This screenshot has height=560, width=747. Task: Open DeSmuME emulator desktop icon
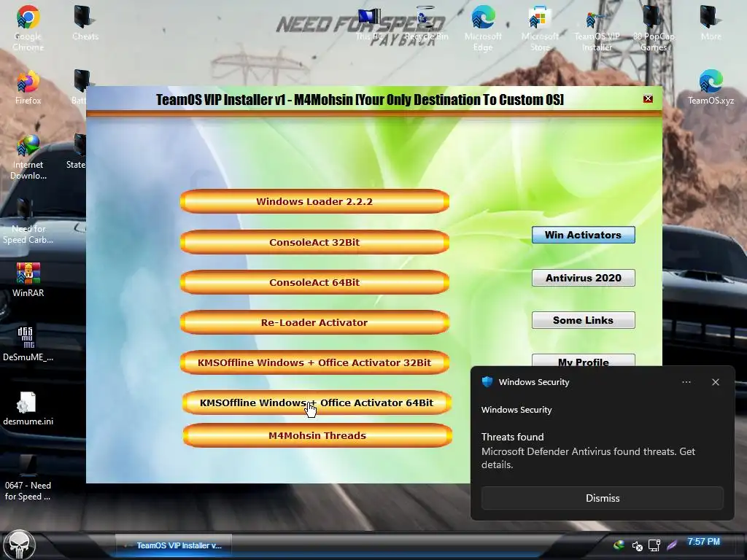(x=28, y=344)
